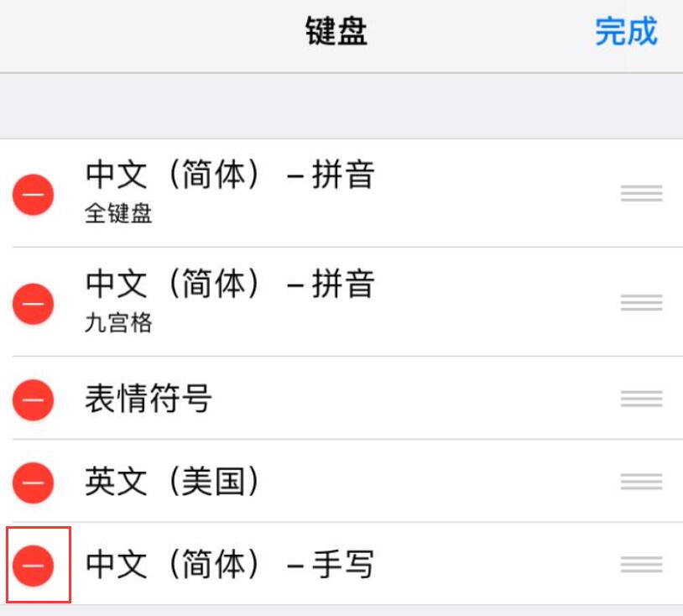Tap the highlighted red minus beside 中文（简体）－手写
Screen dimensions: 683x616
(34, 565)
